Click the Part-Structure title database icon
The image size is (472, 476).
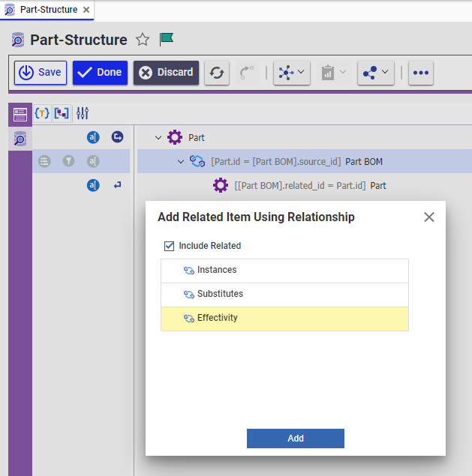(18, 40)
